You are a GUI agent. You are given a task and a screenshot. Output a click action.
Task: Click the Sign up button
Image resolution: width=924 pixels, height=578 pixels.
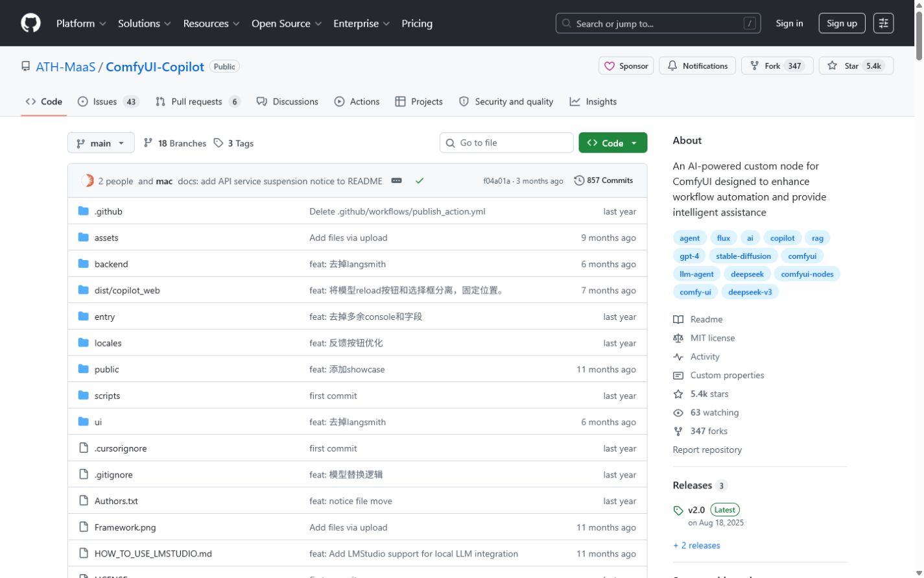[x=842, y=23]
